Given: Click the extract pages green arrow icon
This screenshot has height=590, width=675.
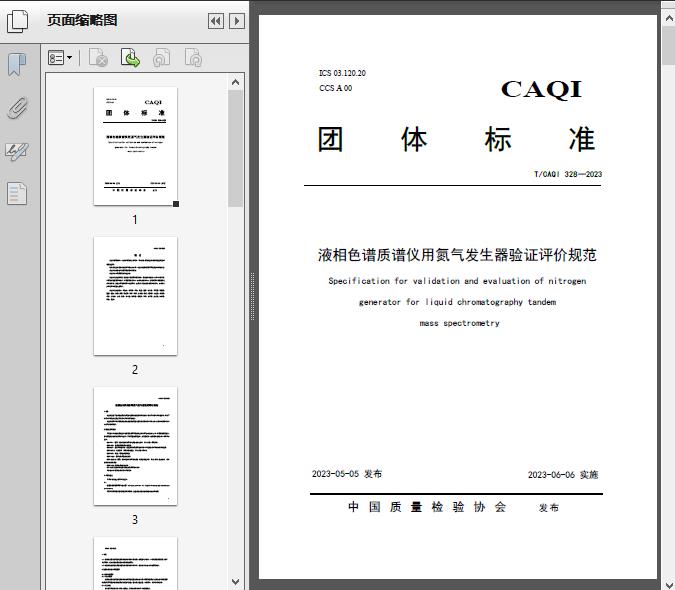Looking at the screenshot, I should click(x=130, y=58).
